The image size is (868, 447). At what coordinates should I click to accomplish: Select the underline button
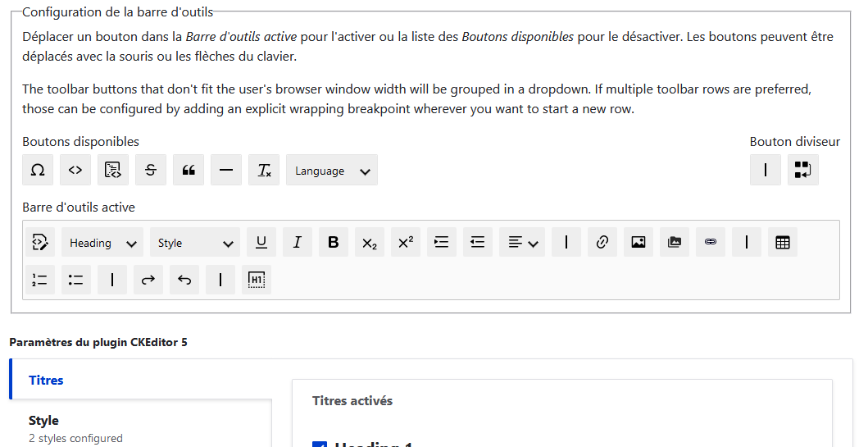[x=261, y=242]
